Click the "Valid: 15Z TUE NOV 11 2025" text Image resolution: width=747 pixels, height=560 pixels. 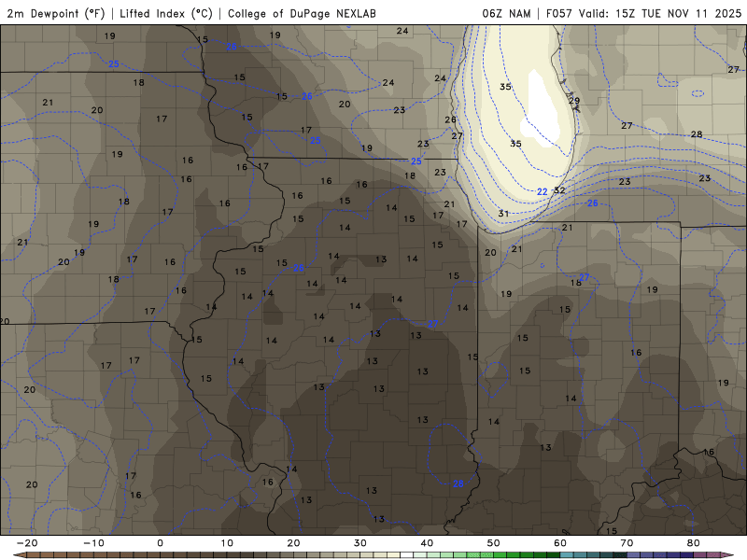tap(660, 14)
